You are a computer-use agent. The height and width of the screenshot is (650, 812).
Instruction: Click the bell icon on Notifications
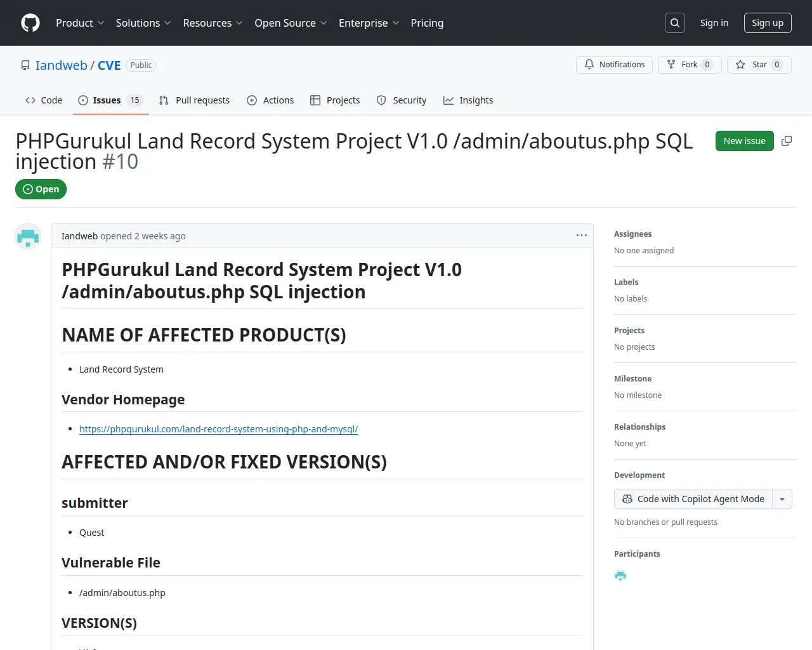(589, 65)
